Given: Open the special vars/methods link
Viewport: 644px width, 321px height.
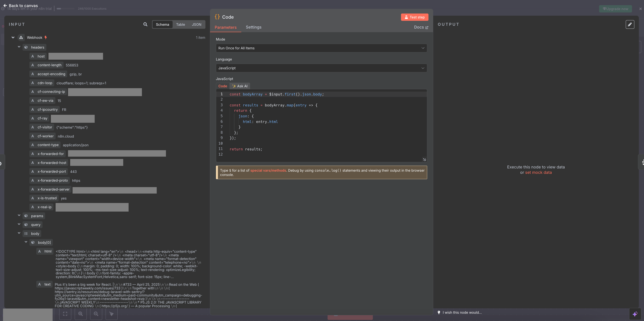Looking at the screenshot, I should pos(268,170).
